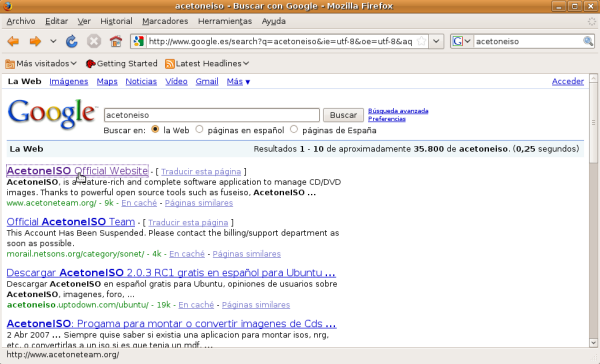Viewport: 600px width, 364px height.
Task: Go back with the orange back arrow
Action: tap(13, 41)
